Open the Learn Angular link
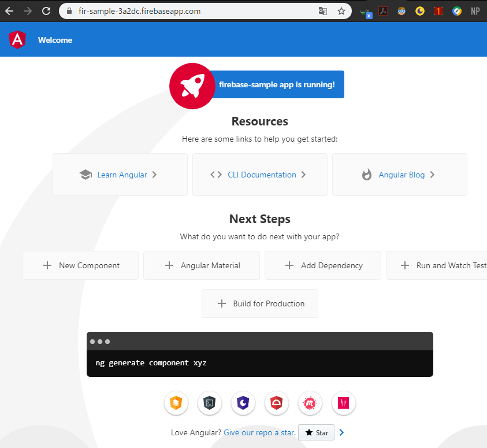487x448 pixels. pos(122,175)
